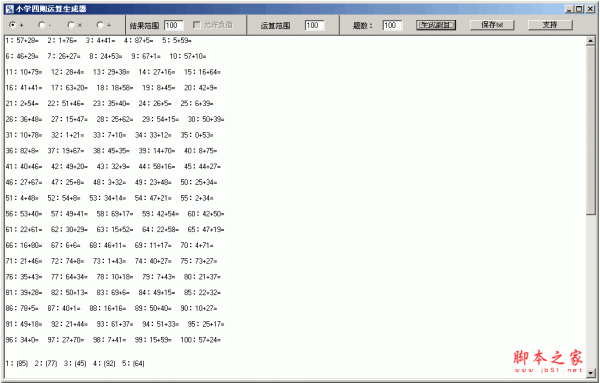The width and height of the screenshot is (600, 383).
Task: Click question text '87: 40+1='
Action: point(64,308)
